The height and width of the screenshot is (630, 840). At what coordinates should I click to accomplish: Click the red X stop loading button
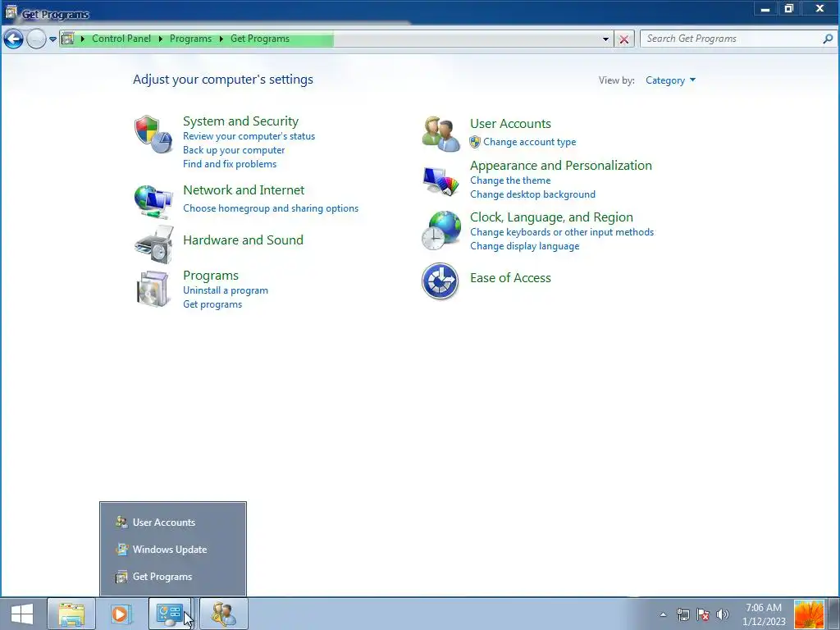coord(623,39)
